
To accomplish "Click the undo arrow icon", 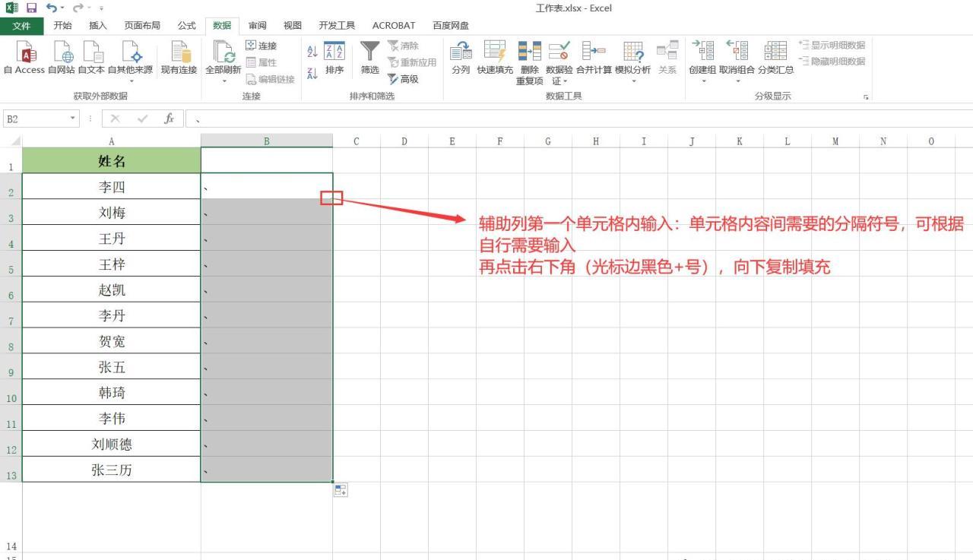I will tap(51, 8).
